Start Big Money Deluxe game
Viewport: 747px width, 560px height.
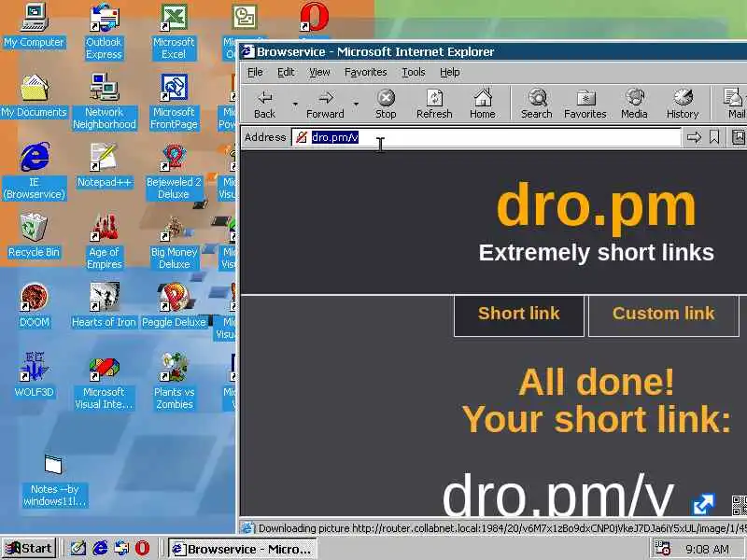[x=174, y=242]
